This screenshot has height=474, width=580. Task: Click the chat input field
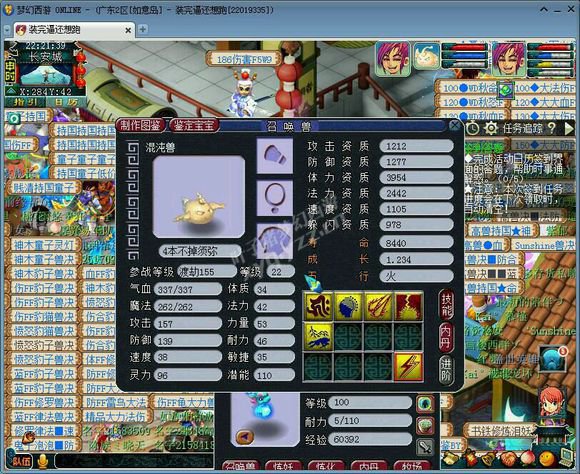click(134, 461)
